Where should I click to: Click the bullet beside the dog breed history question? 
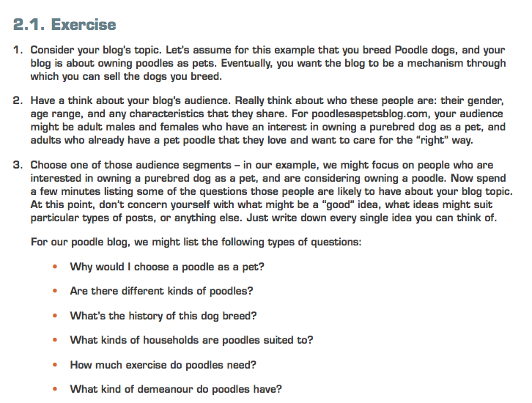point(55,316)
